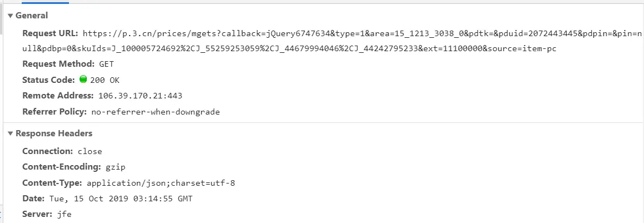Click the 200 OK status text
The height and width of the screenshot is (223, 644).
point(105,80)
